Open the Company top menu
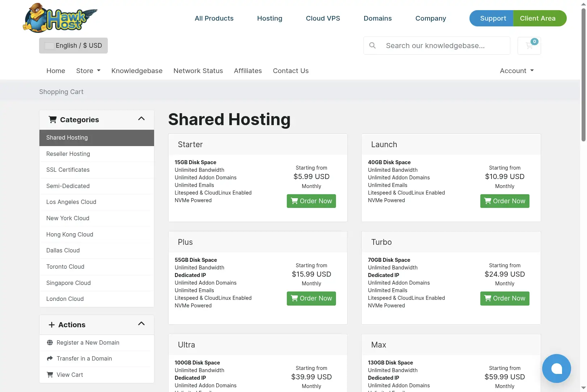Screen dimensions: 587x392 coord(431,18)
